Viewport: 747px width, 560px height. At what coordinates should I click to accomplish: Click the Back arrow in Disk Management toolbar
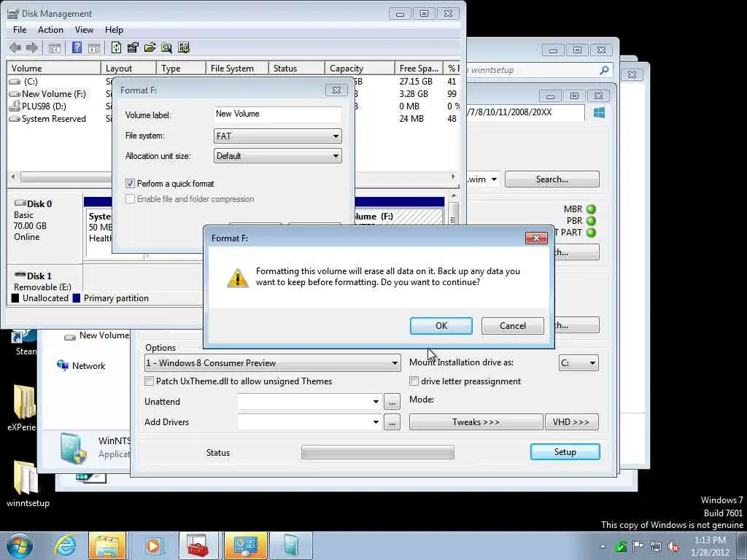(15, 47)
